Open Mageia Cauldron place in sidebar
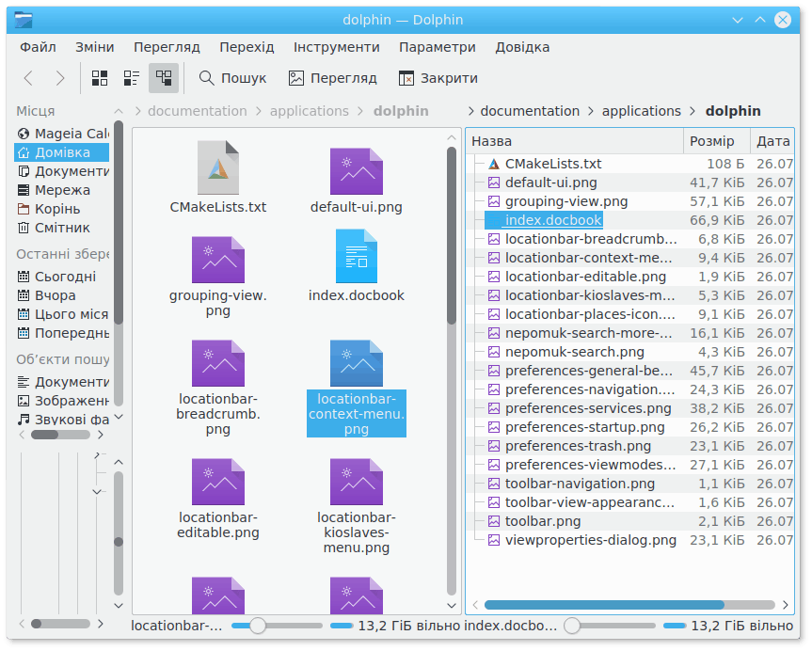The width and height of the screenshot is (812, 651). (62, 134)
